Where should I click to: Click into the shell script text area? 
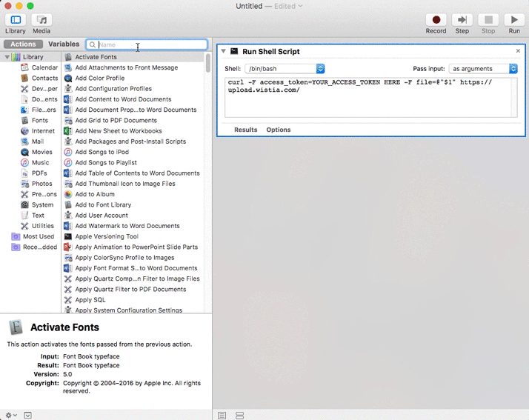point(370,98)
